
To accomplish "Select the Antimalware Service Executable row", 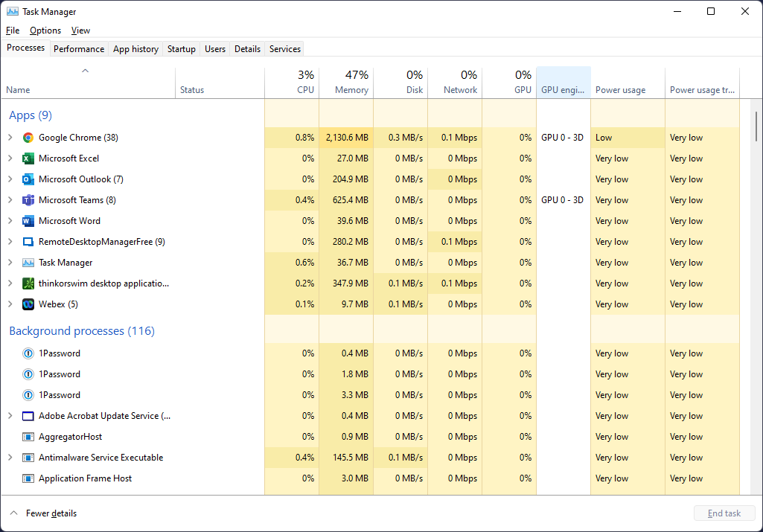I will [x=101, y=458].
